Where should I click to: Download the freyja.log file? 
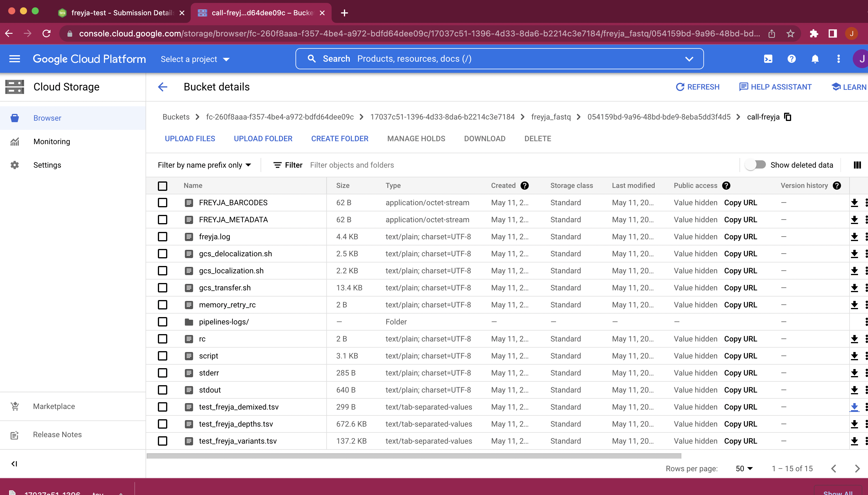click(x=854, y=237)
